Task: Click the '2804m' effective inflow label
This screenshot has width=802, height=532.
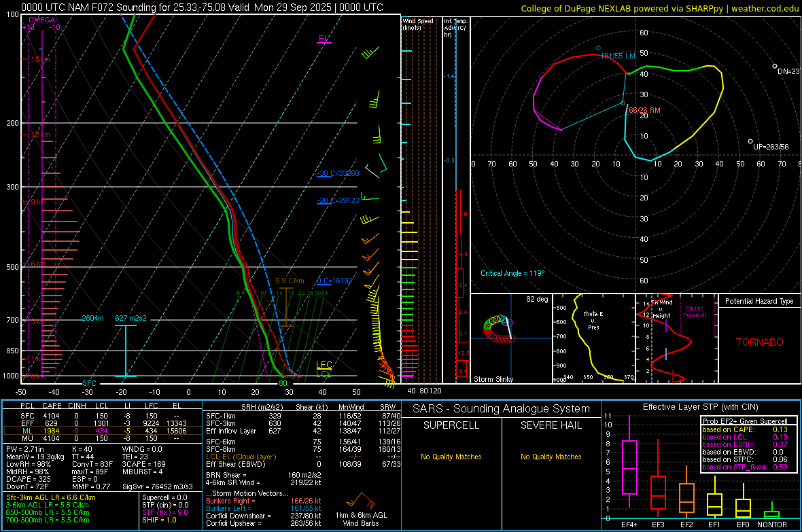Action: click(92, 318)
